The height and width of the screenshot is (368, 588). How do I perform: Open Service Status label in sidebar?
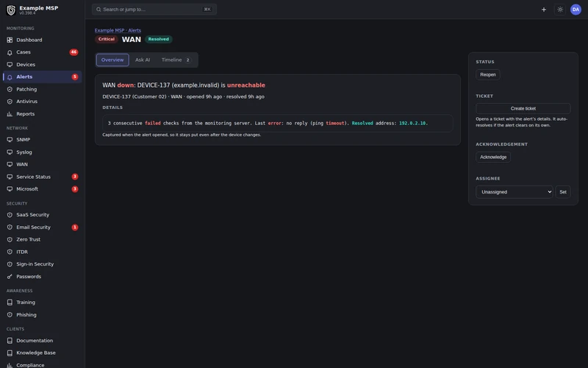click(x=33, y=177)
